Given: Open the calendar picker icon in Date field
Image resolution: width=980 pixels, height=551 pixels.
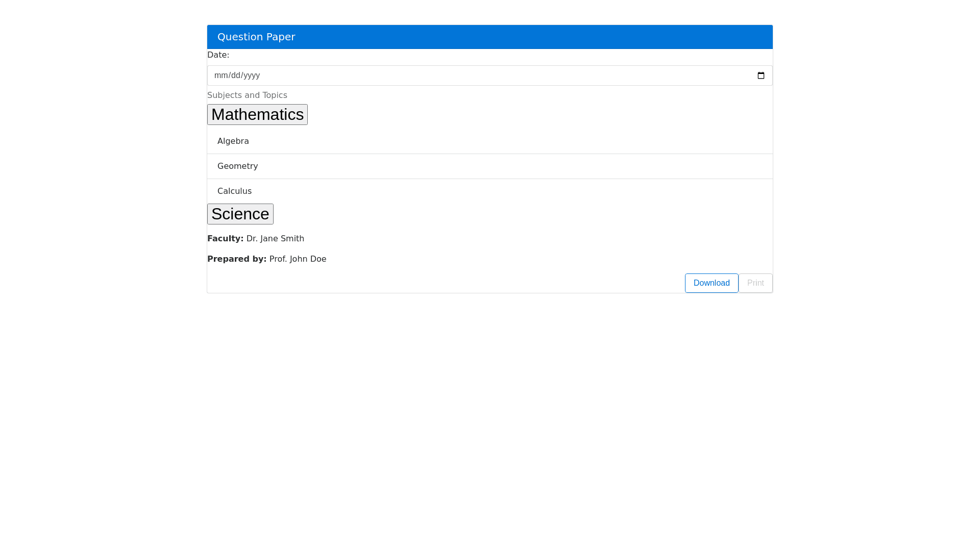Looking at the screenshot, I should (x=761, y=76).
